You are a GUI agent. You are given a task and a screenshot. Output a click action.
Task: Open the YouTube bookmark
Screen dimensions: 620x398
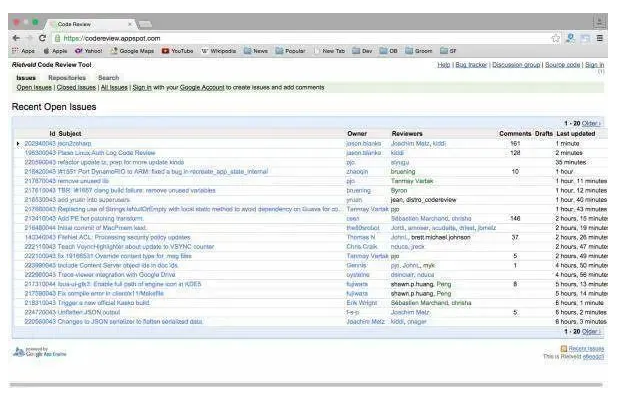pos(178,51)
